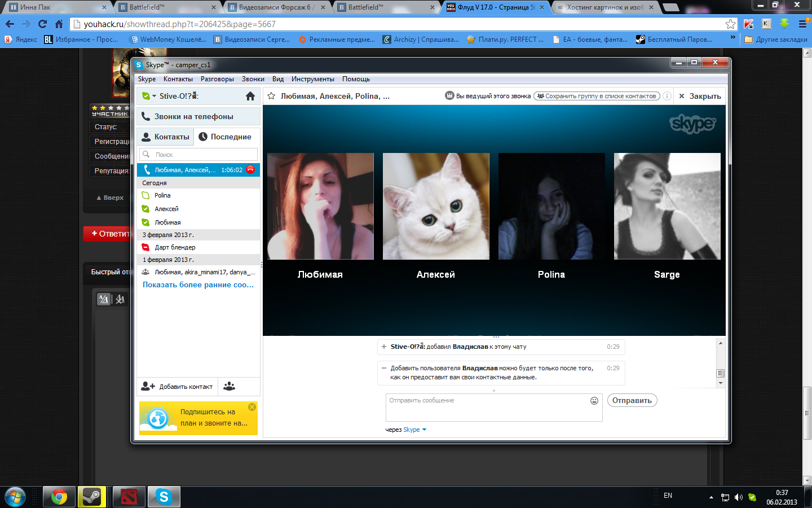Open Разговоры menu
Image resolution: width=812 pixels, height=508 pixels.
(x=217, y=79)
